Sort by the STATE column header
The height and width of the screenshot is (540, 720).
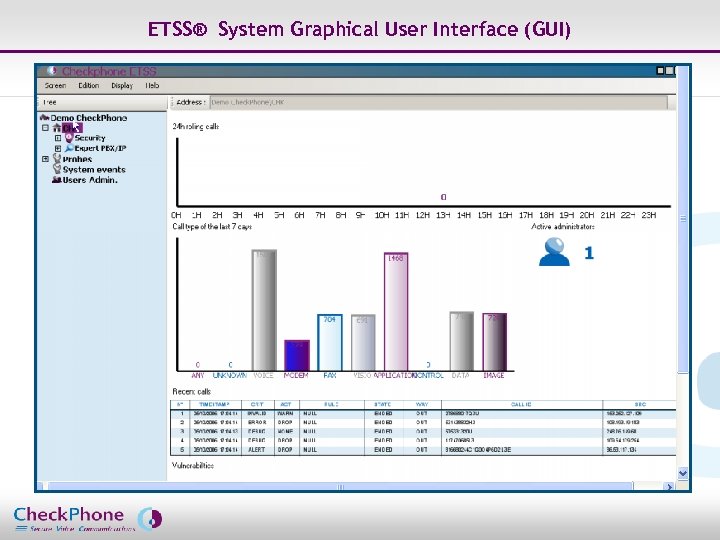coord(382,405)
